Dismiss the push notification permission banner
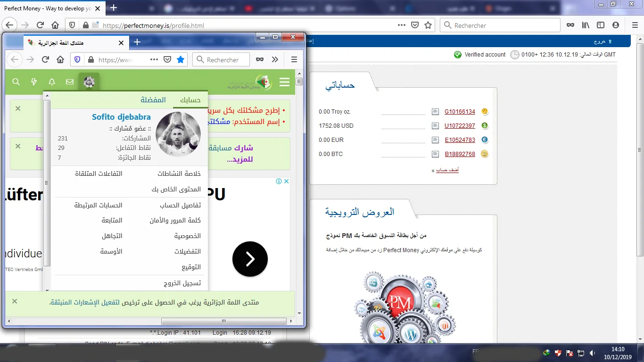 click(15, 302)
